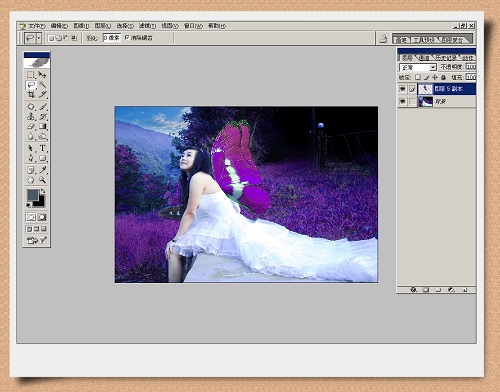The width and height of the screenshot is (500, 392).
Task: Toggle lock all padlock icon
Action: click(443, 77)
